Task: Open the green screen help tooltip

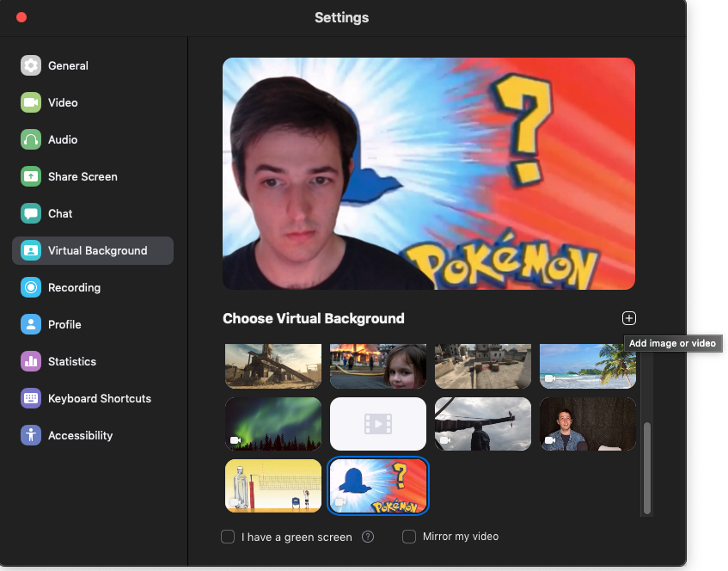Action: coord(368,536)
